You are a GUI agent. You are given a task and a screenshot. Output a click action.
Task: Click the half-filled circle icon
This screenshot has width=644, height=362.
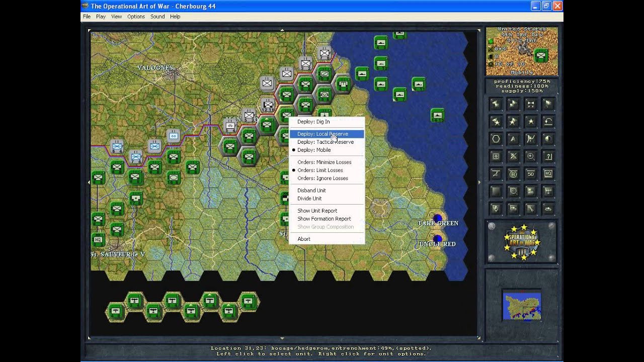coord(548,139)
